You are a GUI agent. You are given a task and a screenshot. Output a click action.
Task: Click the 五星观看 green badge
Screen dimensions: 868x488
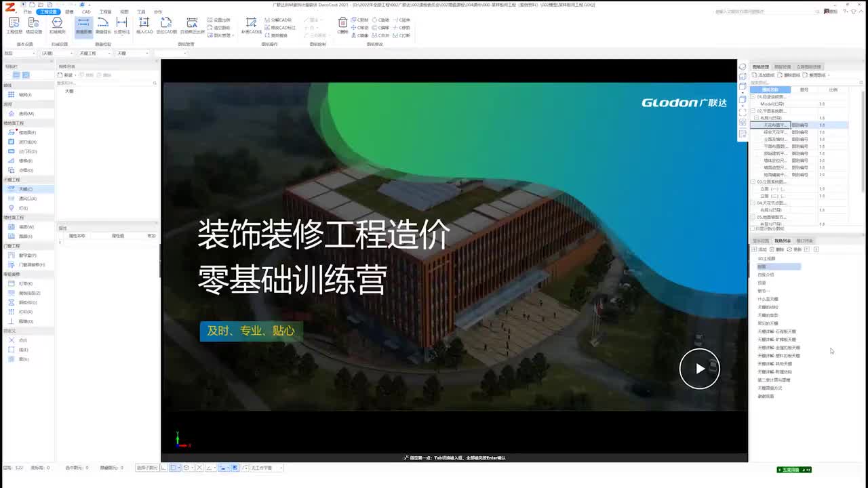pos(794,470)
